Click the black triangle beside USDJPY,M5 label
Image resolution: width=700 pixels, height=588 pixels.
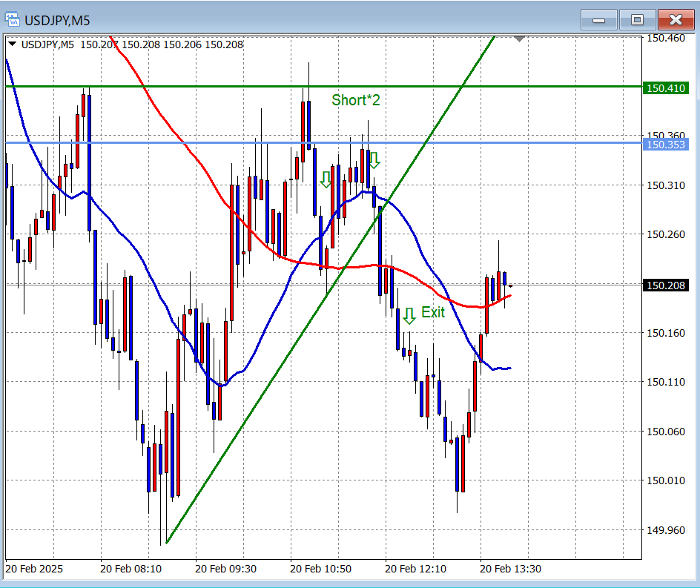tap(13, 44)
